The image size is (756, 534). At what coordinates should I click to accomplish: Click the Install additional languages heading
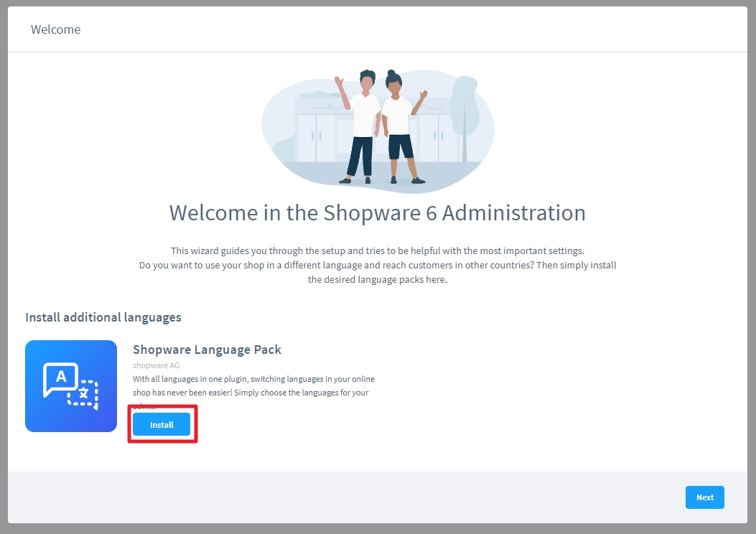[103, 317]
